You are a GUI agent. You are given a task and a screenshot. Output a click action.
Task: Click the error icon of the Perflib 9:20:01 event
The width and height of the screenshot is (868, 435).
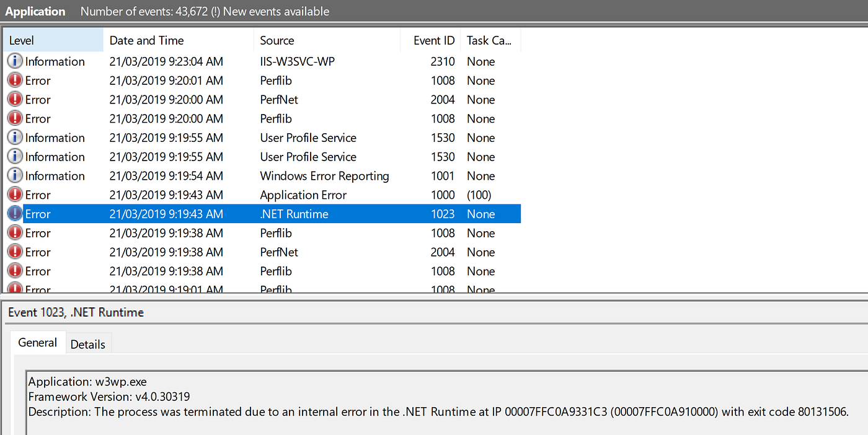[15, 81]
